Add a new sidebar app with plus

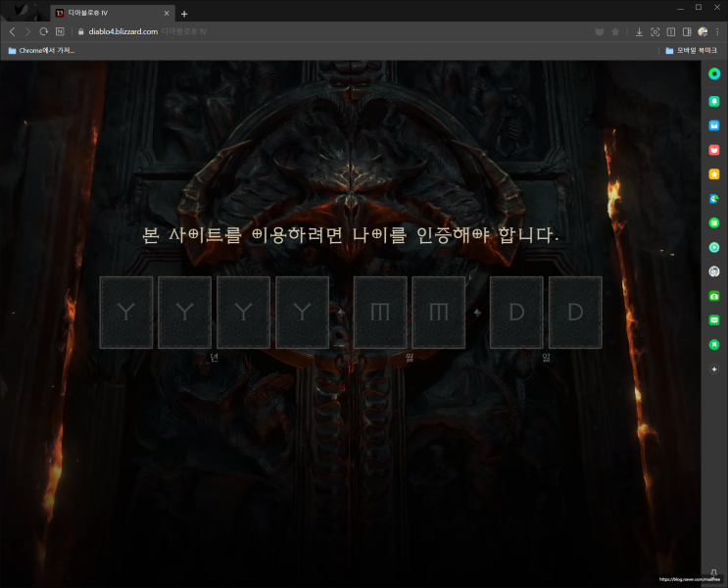coord(714,368)
